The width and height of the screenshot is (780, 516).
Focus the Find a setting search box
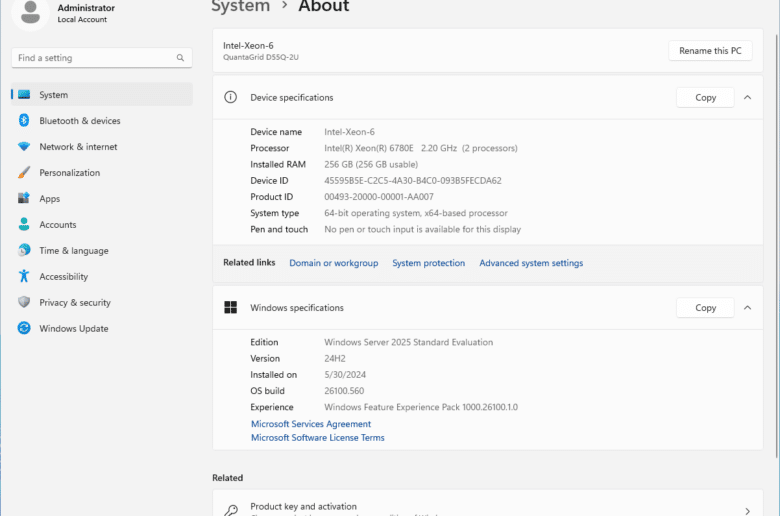pos(102,58)
